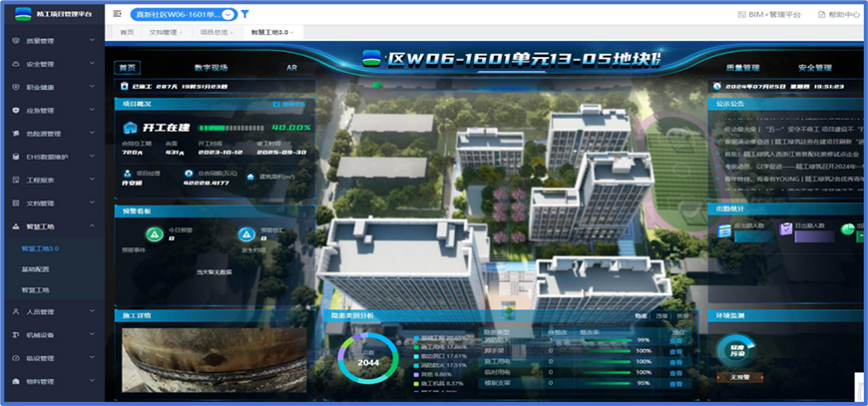This screenshot has height=406, width=868.
Task: Open the BIM+管理平台 link icon
Action: click(x=742, y=15)
